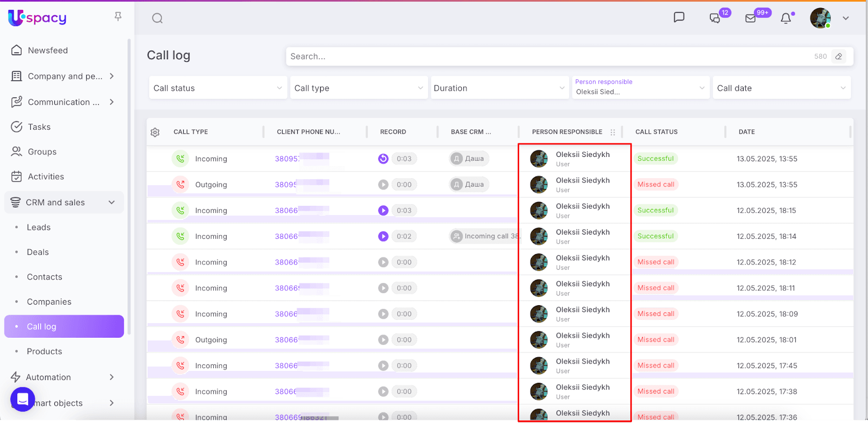Click the Даша CRM entity chip in first row
The width and height of the screenshot is (868, 423).
point(469,159)
